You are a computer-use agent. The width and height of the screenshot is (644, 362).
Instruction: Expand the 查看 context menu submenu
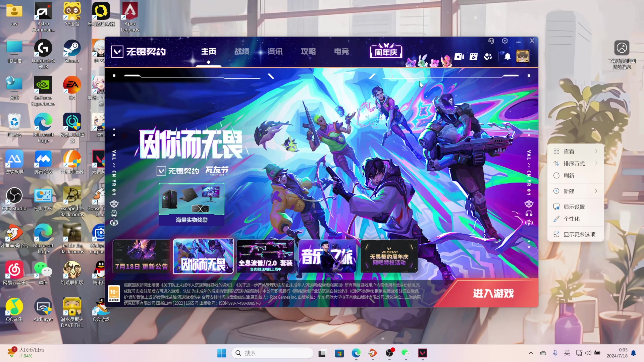point(575,152)
